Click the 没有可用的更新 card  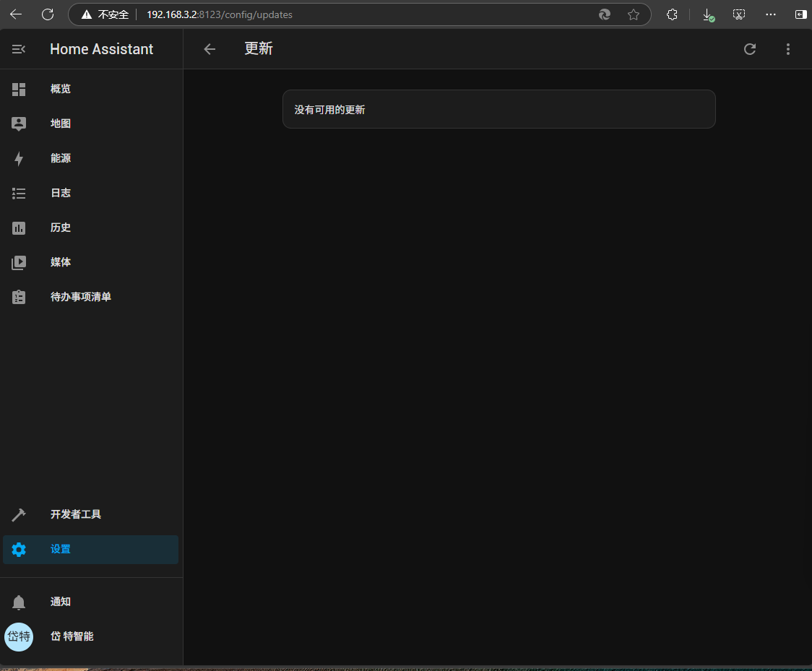coord(498,110)
